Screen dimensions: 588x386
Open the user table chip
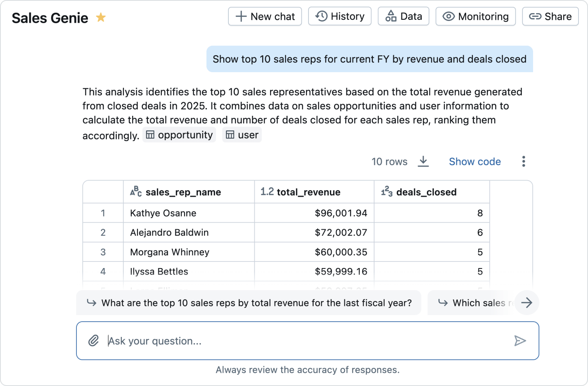click(x=242, y=135)
